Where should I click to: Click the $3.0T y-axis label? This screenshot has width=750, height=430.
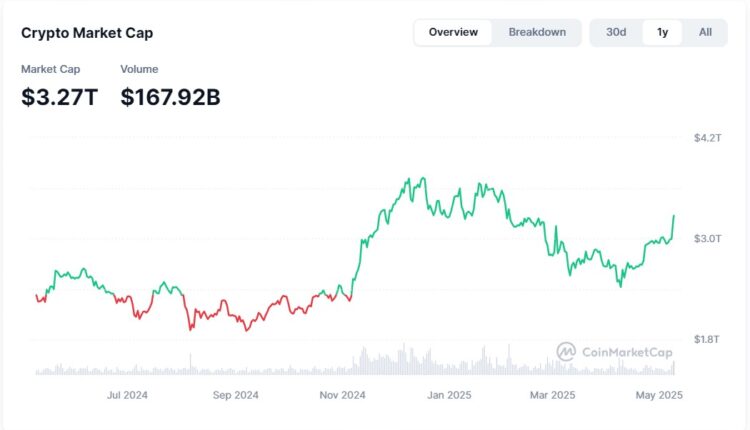[x=708, y=238]
